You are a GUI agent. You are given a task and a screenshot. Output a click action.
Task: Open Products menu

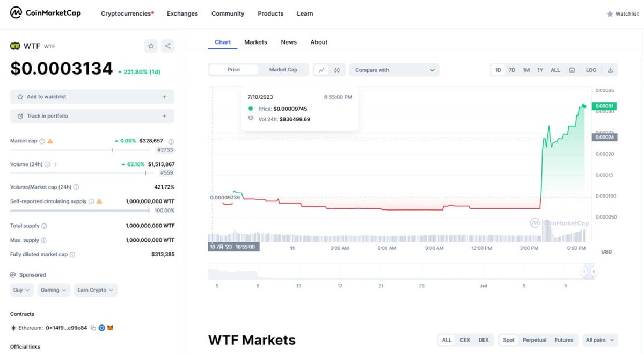coord(270,13)
